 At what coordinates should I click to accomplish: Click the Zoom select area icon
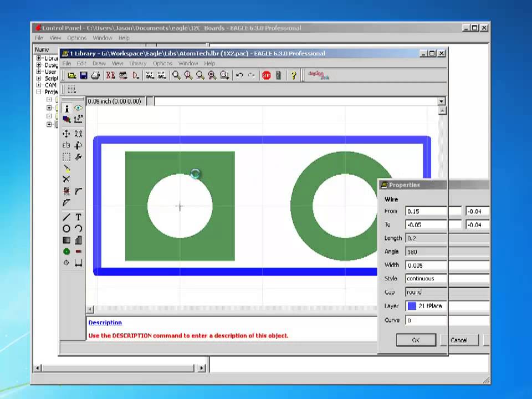[x=224, y=75]
